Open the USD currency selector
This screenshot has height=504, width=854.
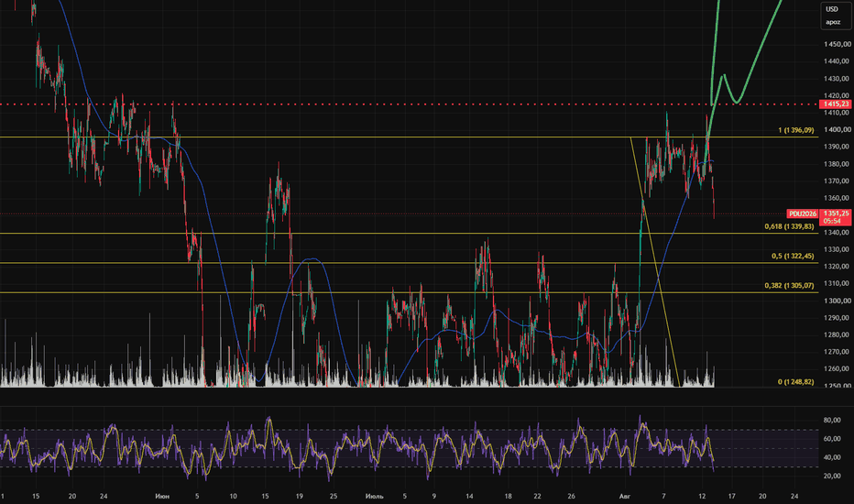[832, 9]
